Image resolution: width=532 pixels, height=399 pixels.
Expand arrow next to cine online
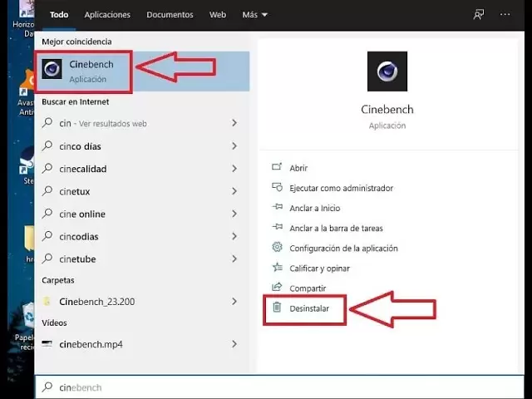point(234,214)
